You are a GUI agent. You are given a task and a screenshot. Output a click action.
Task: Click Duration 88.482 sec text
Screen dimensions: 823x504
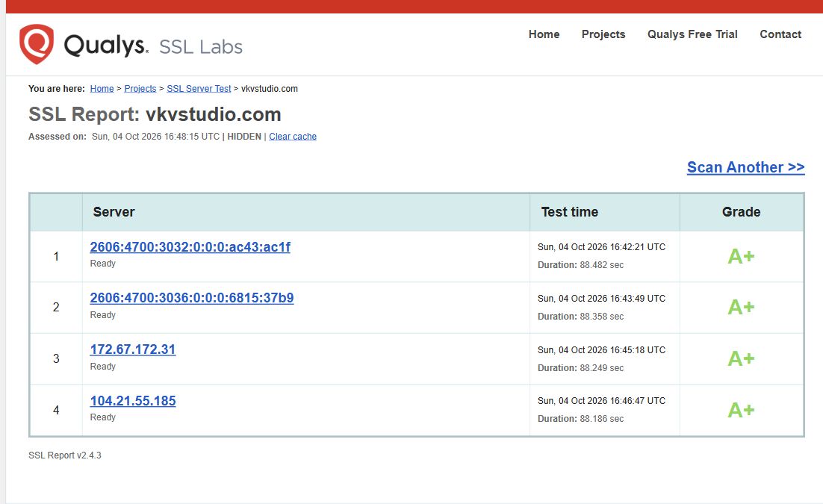(x=580, y=265)
